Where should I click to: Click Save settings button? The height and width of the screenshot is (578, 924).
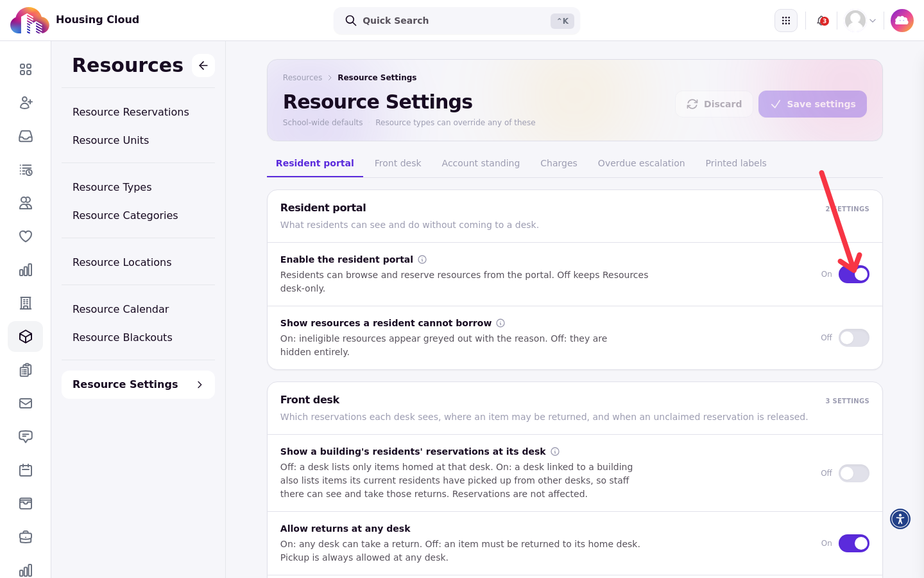point(812,104)
